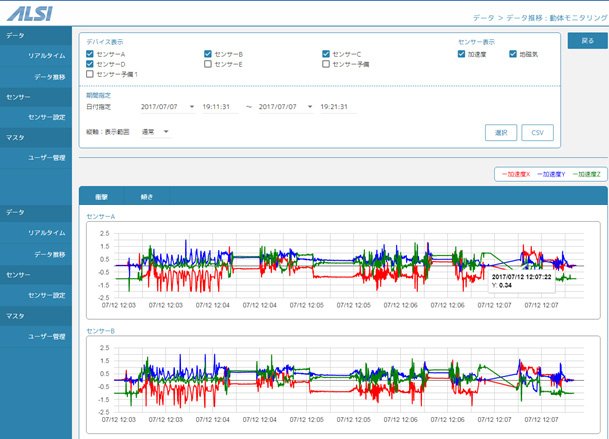Toggle the 加速度 sensor display checkbox
The height and width of the screenshot is (439, 609).
coord(461,54)
